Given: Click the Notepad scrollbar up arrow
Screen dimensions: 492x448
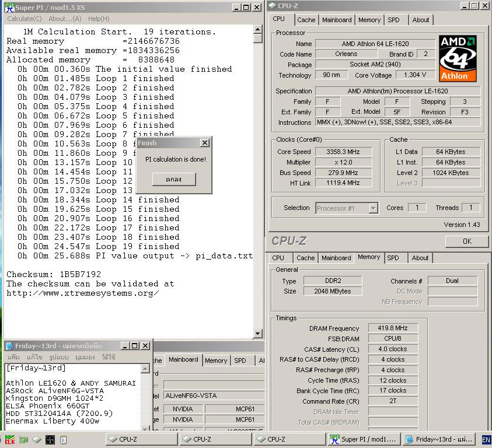Looking at the screenshot, I should (145, 369).
